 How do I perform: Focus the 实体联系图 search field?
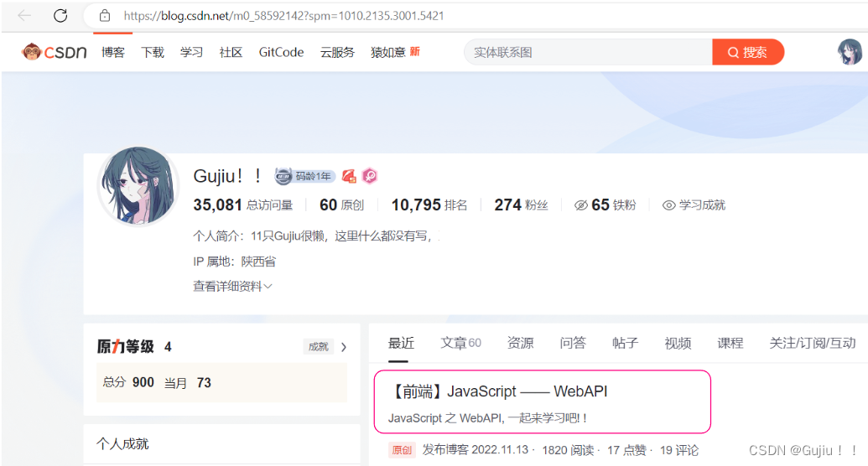(588, 52)
